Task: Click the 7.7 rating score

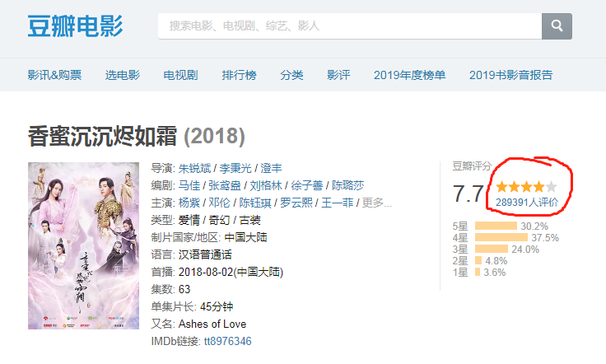Action: pos(468,194)
